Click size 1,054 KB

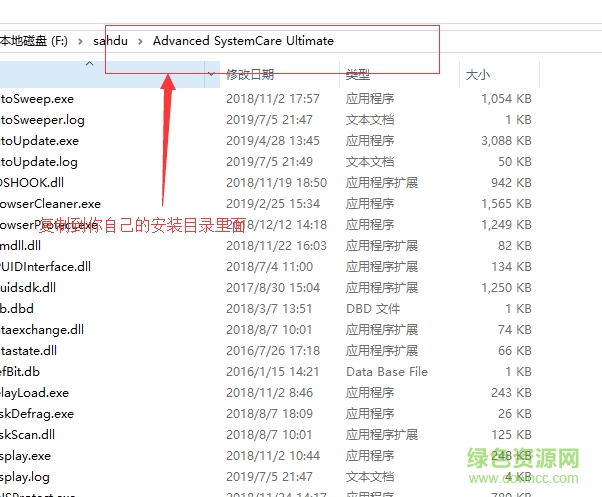coord(507,99)
